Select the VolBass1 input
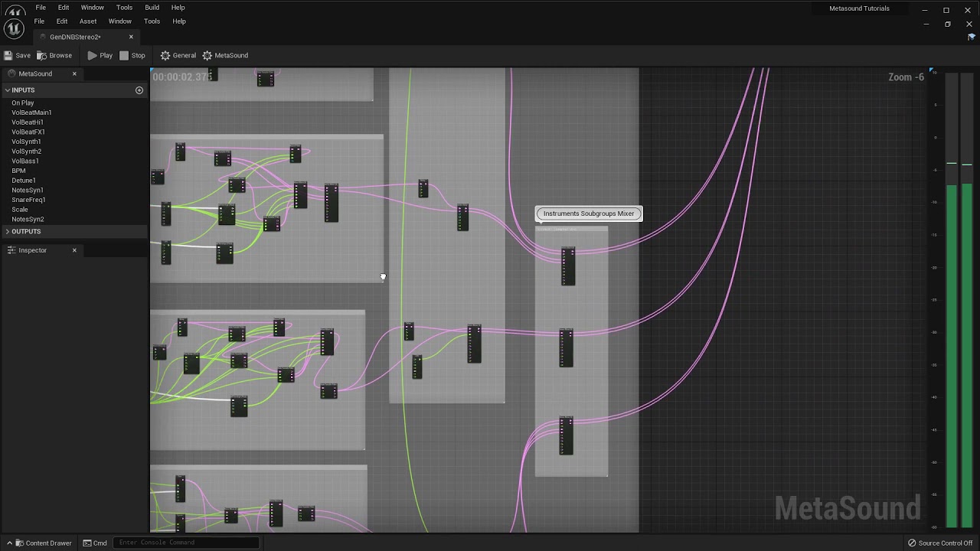 [25, 161]
